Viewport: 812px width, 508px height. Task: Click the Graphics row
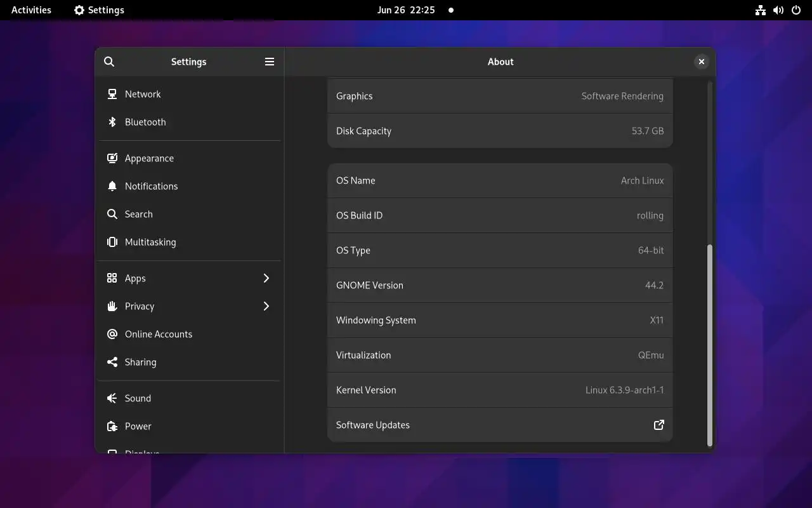click(x=500, y=96)
